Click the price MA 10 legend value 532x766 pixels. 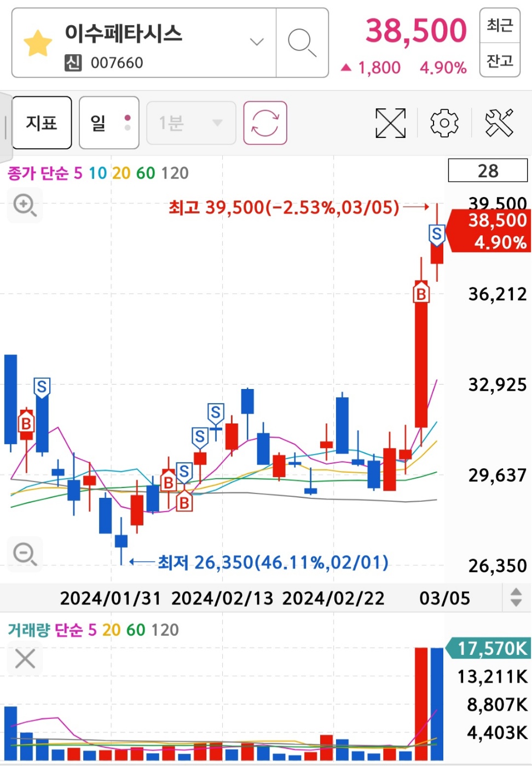coord(98,173)
